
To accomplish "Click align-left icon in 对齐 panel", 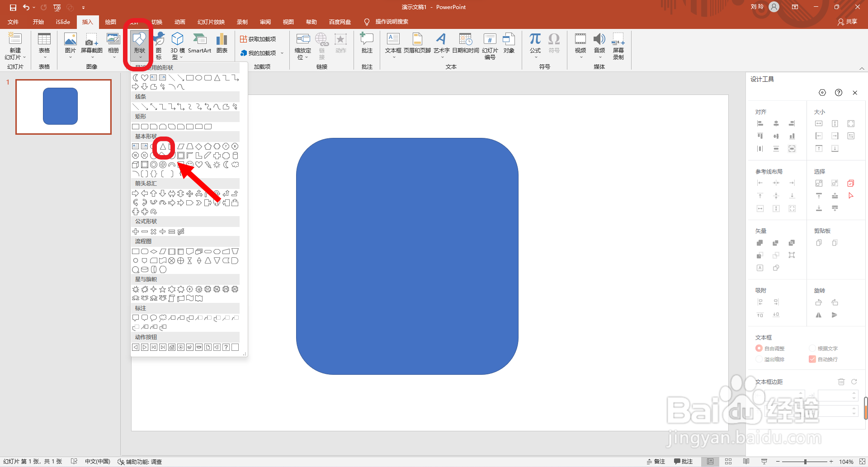I will 760,123.
